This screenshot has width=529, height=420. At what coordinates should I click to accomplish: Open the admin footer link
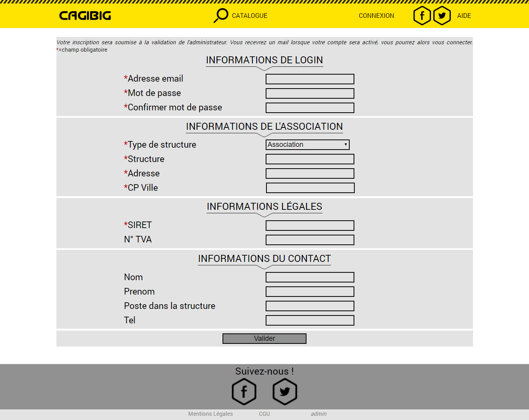[319, 414]
